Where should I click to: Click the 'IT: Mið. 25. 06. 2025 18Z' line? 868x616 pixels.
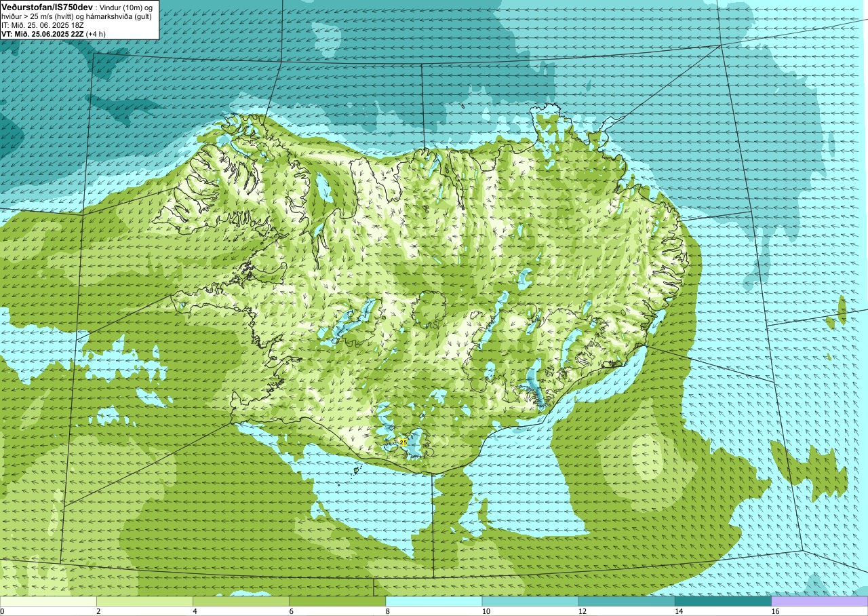(x=43, y=25)
